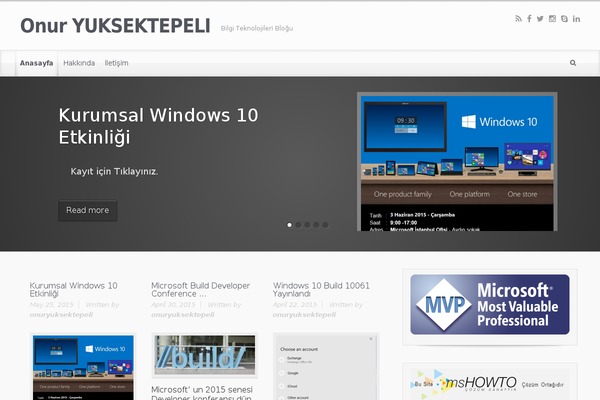Open the Facebook icon in header
Image resolution: width=600 pixels, height=400 pixels.
tap(529, 18)
